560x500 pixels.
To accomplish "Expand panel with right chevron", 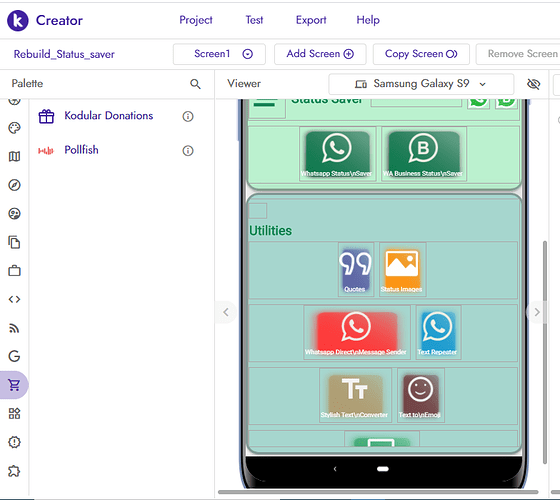I will pos(536,312).
